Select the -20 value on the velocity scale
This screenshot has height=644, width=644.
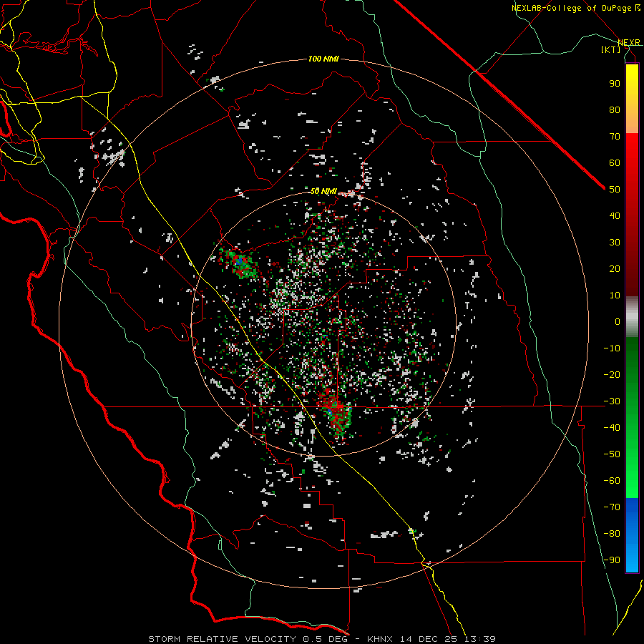coord(612,374)
